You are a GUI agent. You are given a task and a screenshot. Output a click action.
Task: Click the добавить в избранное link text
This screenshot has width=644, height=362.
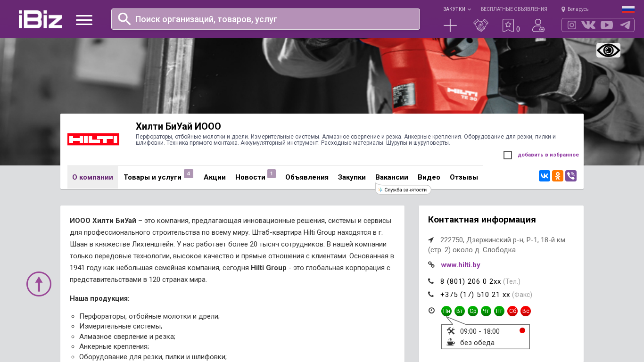[548, 155]
